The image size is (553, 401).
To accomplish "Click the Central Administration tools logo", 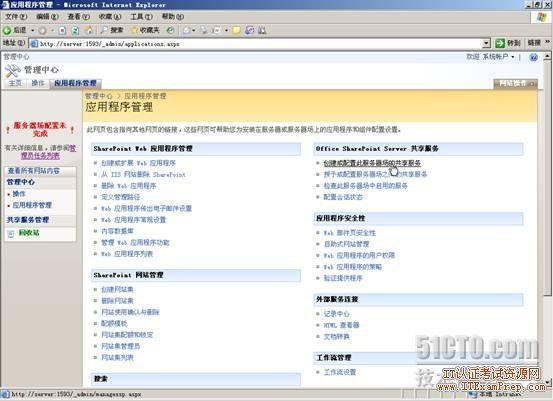I will pos(12,71).
